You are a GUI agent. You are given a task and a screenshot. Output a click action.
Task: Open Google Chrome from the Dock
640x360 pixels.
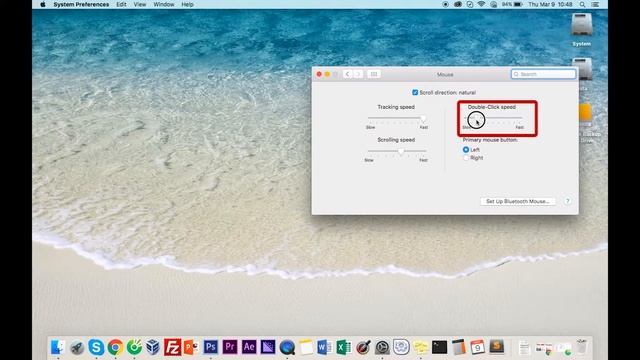pyautogui.click(x=115, y=347)
